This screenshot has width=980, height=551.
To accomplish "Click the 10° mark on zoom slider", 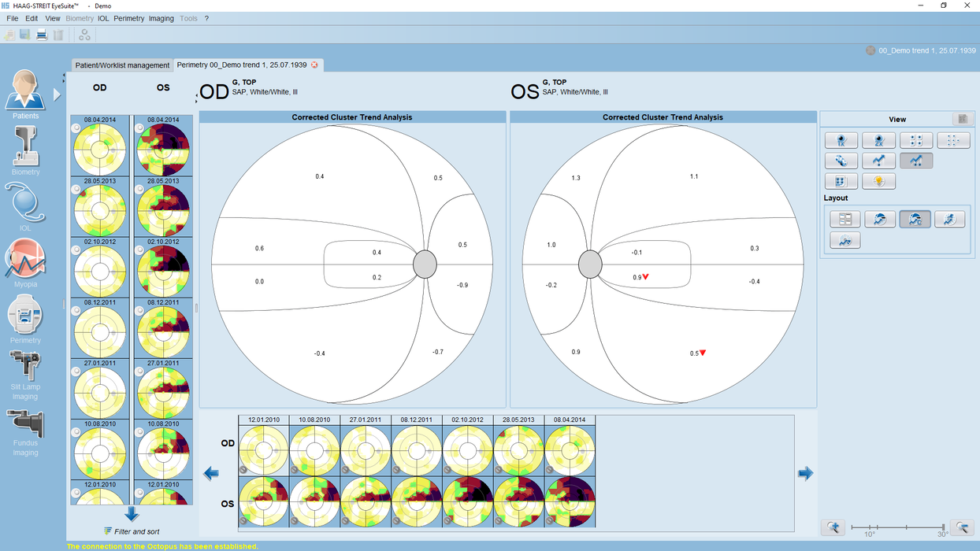I will pos(869,527).
